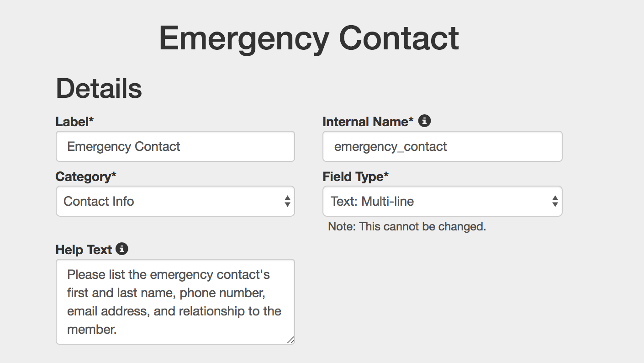Click the 'Details' section heading
The width and height of the screenshot is (644, 363).
pos(99,88)
